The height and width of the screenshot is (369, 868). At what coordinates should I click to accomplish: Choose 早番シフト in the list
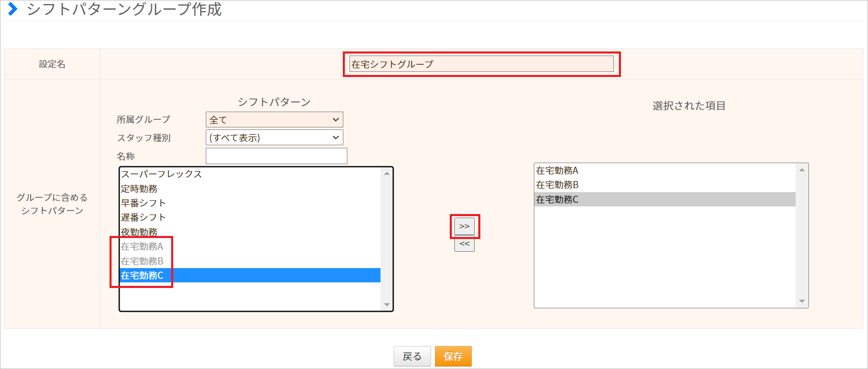pos(143,203)
